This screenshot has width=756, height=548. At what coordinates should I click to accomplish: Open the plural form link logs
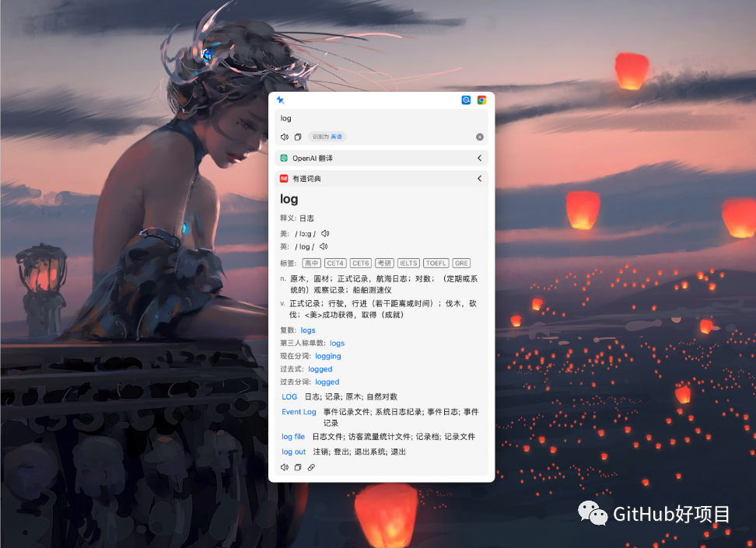pyautogui.click(x=307, y=330)
